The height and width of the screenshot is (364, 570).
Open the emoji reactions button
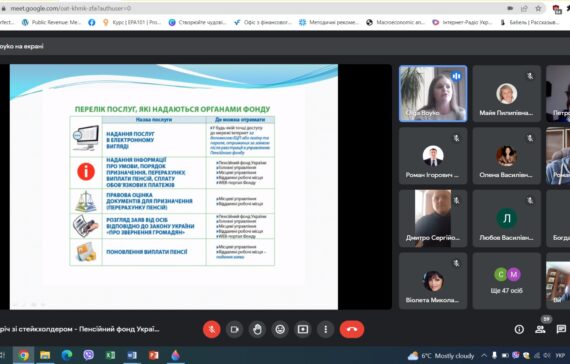click(280, 329)
